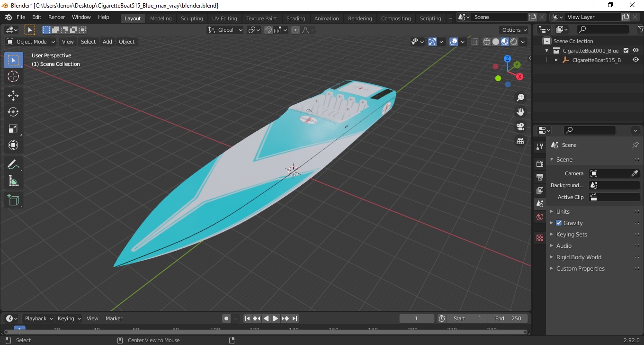Click the timeline Marker menu
The height and width of the screenshot is (345, 644).
point(114,318)
